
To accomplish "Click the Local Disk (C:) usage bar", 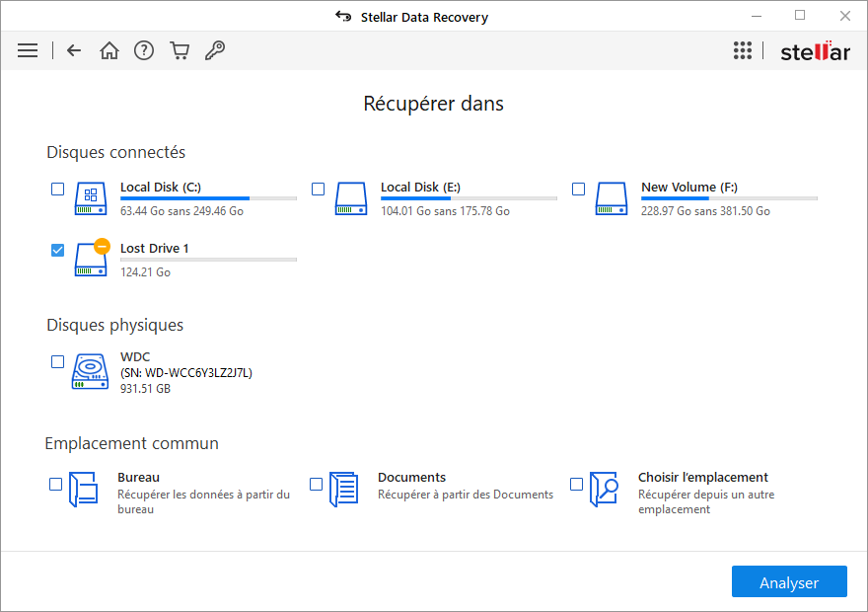I will point(209,198).
